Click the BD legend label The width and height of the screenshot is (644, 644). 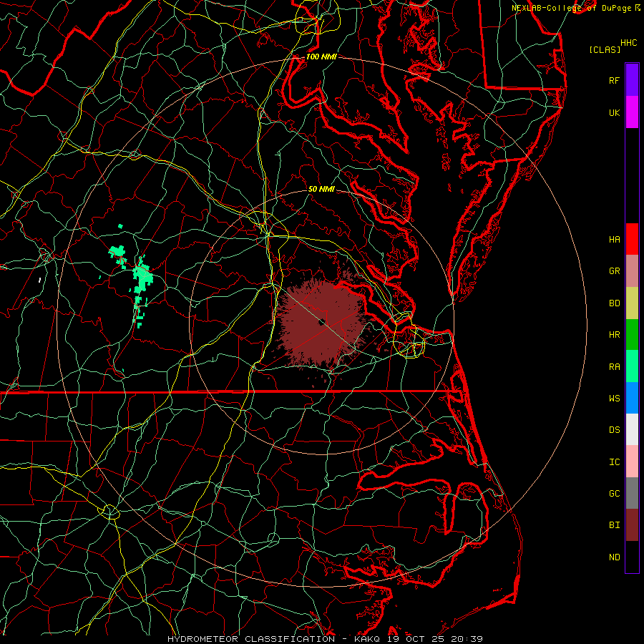[614, 303]
